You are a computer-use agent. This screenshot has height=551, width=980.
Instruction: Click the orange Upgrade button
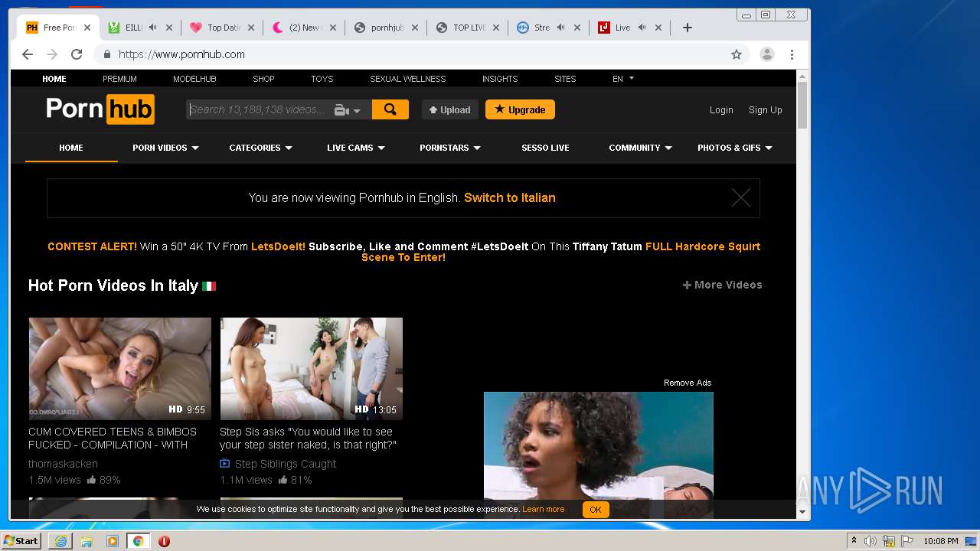point(520,109)
